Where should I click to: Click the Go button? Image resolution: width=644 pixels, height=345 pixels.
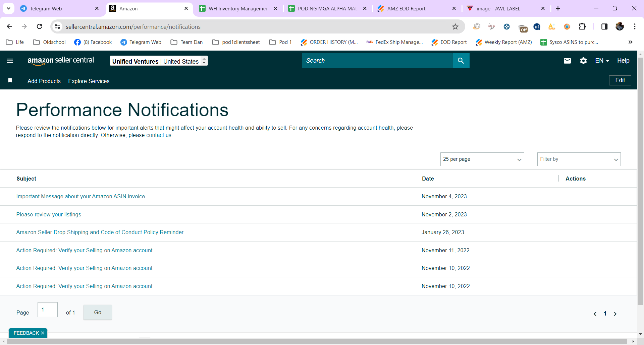pyautogui.click(x=98, y=312)
